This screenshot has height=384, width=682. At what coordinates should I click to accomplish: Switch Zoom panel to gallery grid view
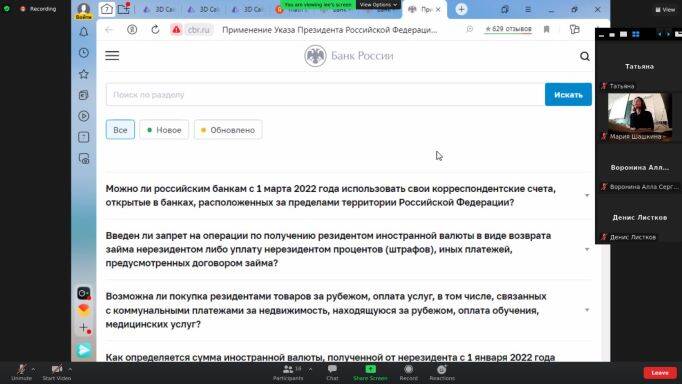[635, 34]
